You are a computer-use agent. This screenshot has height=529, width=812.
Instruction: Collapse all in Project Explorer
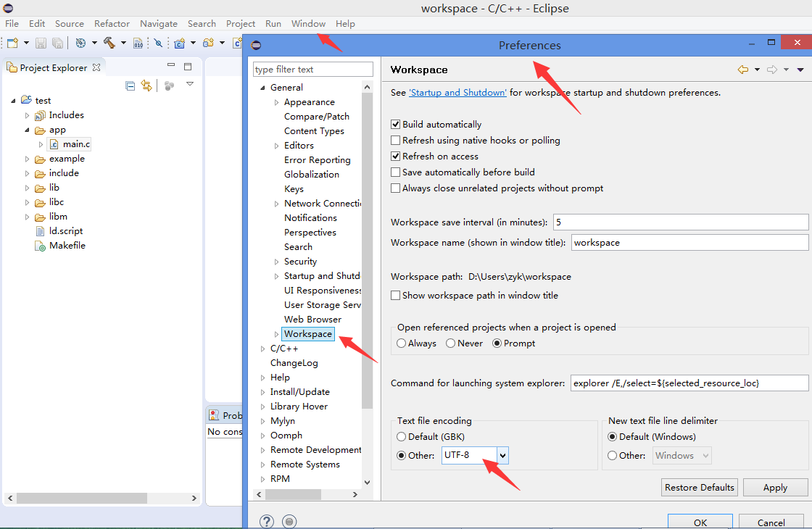coord(130,86)
